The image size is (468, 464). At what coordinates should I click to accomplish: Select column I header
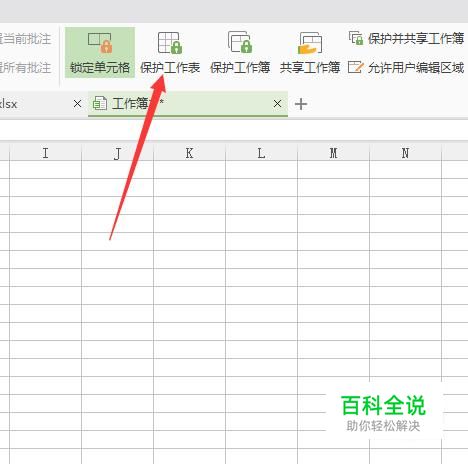tap(46, 153)
